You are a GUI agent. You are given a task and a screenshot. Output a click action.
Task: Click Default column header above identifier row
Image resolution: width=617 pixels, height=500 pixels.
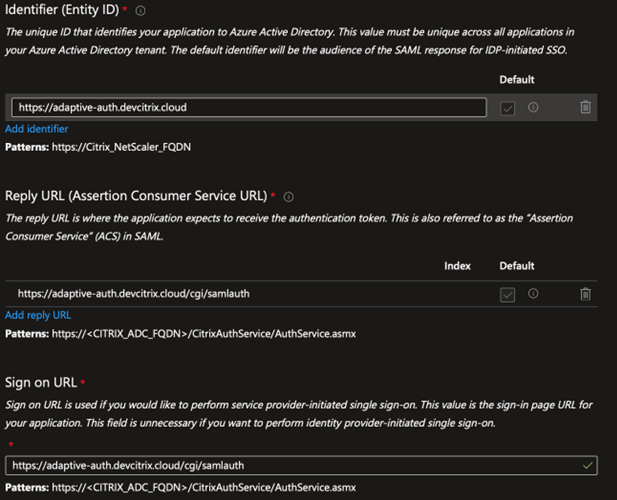coord(516,80)
